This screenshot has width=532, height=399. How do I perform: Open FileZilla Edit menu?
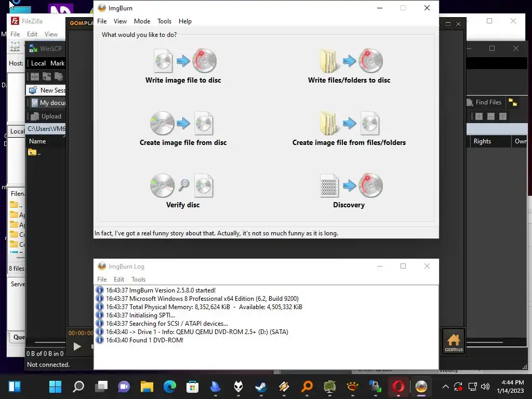(x=32, y=34)
